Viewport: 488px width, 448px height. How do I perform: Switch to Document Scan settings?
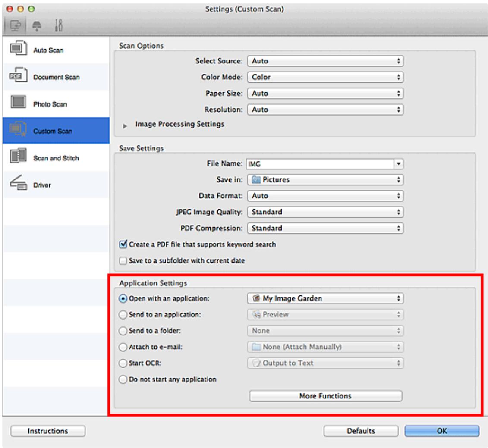[x=56, y=77]
